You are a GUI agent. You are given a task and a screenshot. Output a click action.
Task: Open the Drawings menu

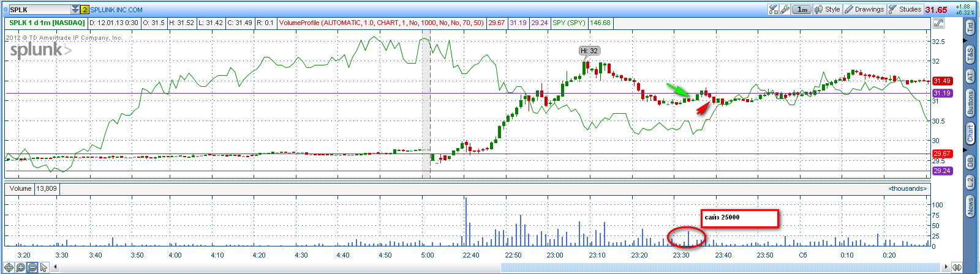[864, 9]
